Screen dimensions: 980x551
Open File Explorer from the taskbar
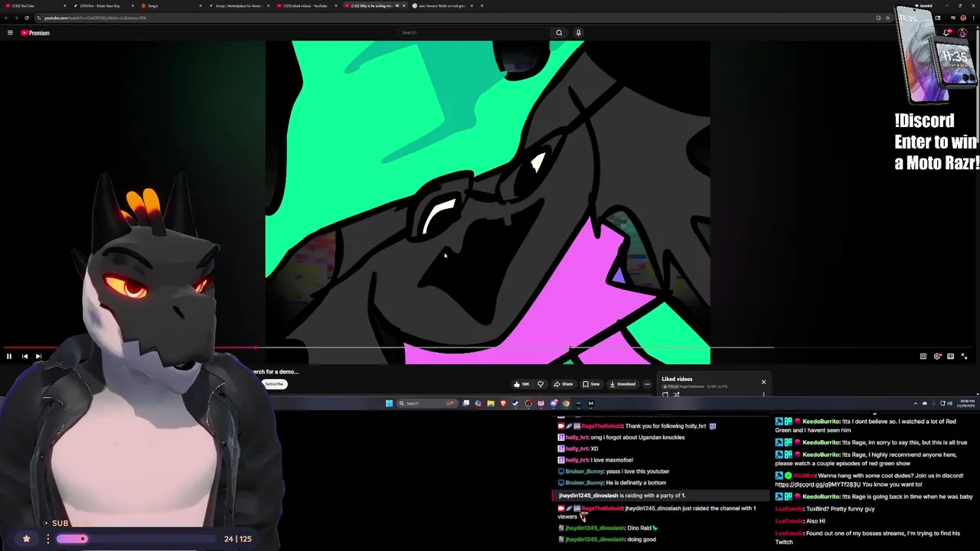[x=491, y=403]
